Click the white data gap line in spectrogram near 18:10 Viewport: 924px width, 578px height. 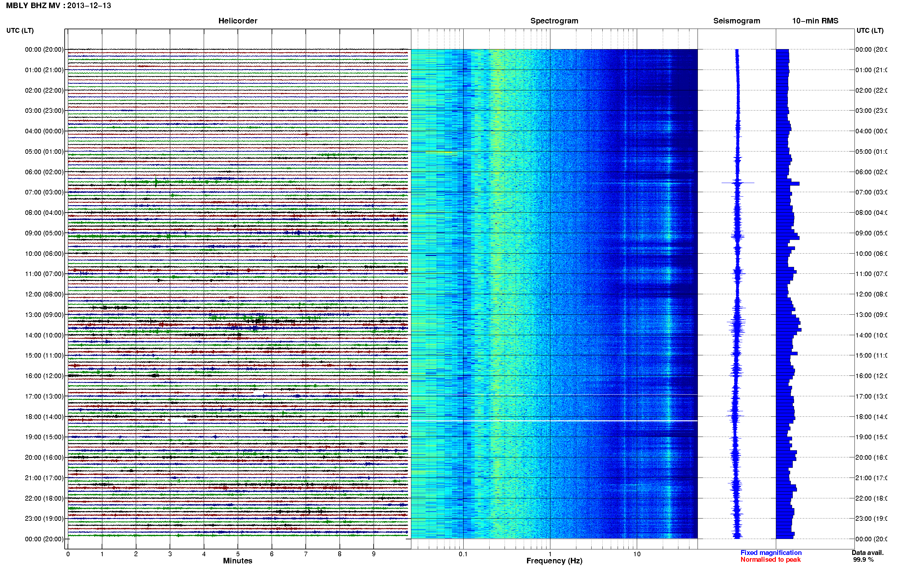(x=554, y=421)
